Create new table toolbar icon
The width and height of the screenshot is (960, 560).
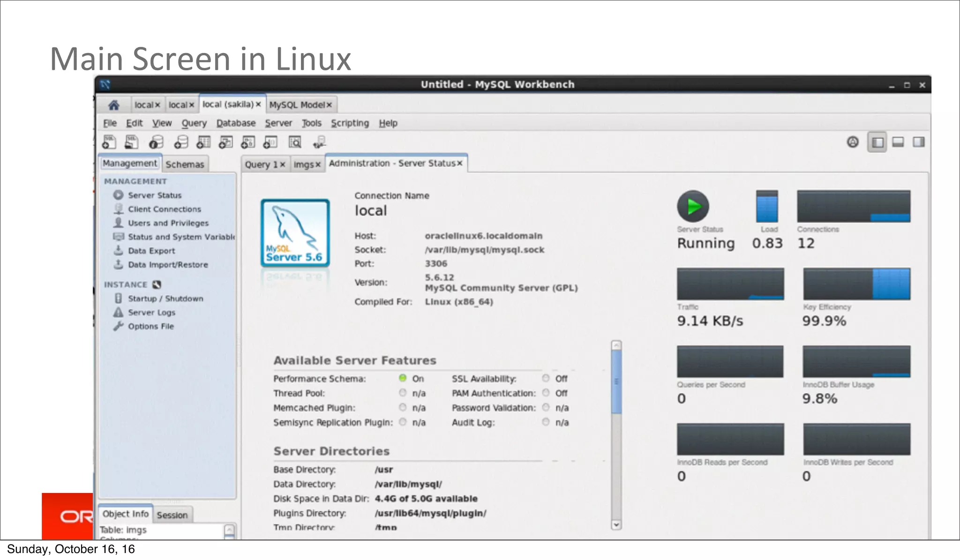[203, 142]
